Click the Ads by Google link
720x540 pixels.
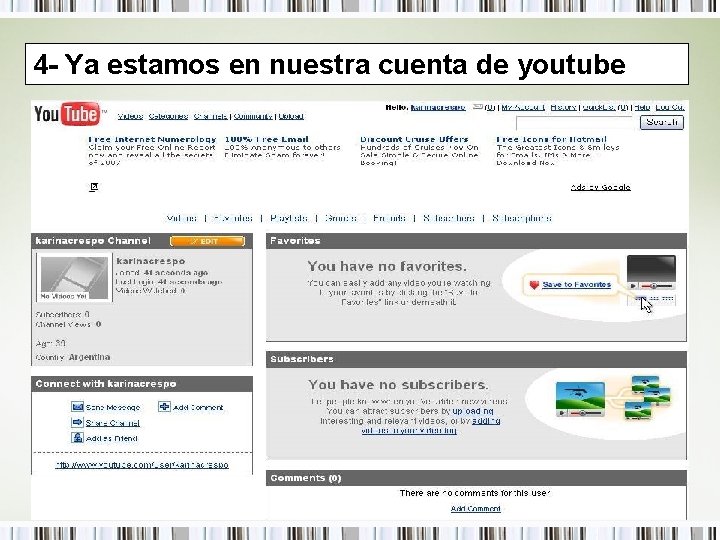pos(601,187)
